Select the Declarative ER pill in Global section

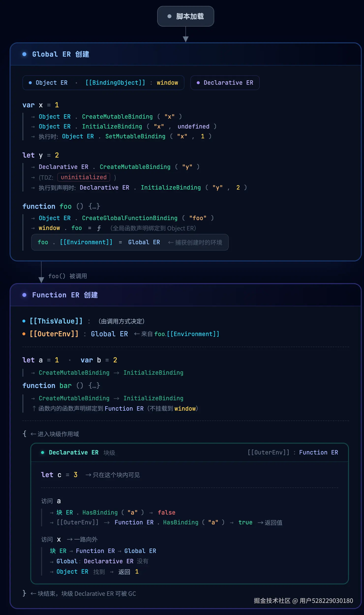pyautogui.click(x=225, y=83)
